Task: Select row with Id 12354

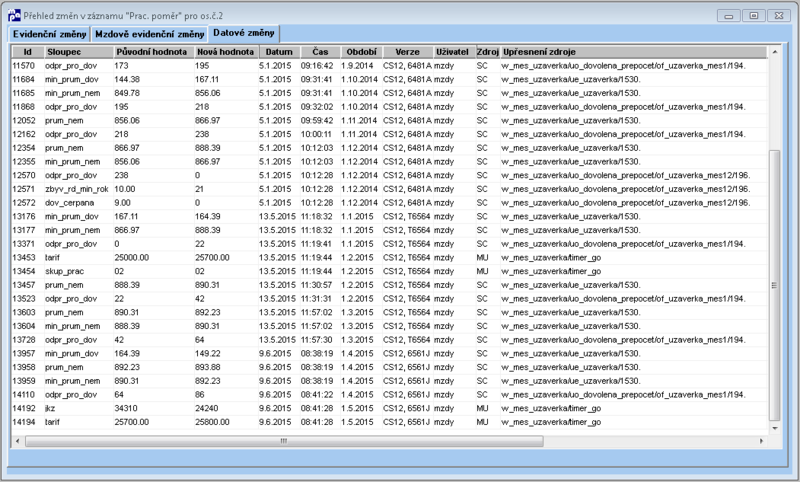Action: [x=389, y=148]
